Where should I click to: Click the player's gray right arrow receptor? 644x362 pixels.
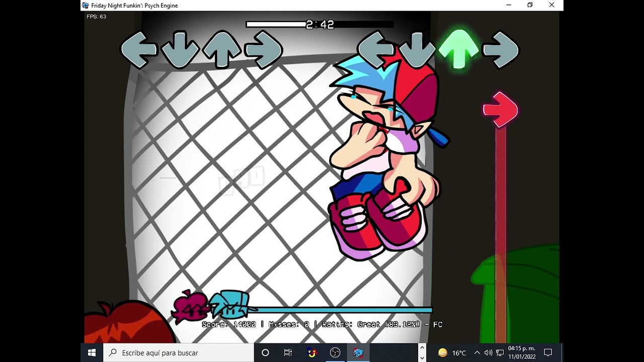[x=501, y=49]
